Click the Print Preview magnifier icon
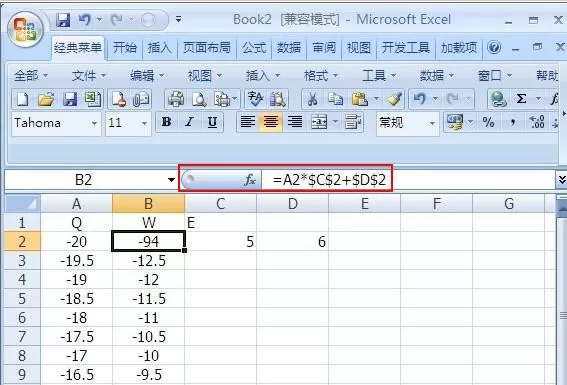This screenshot has height=385, width=567. (x=199, y=99)
